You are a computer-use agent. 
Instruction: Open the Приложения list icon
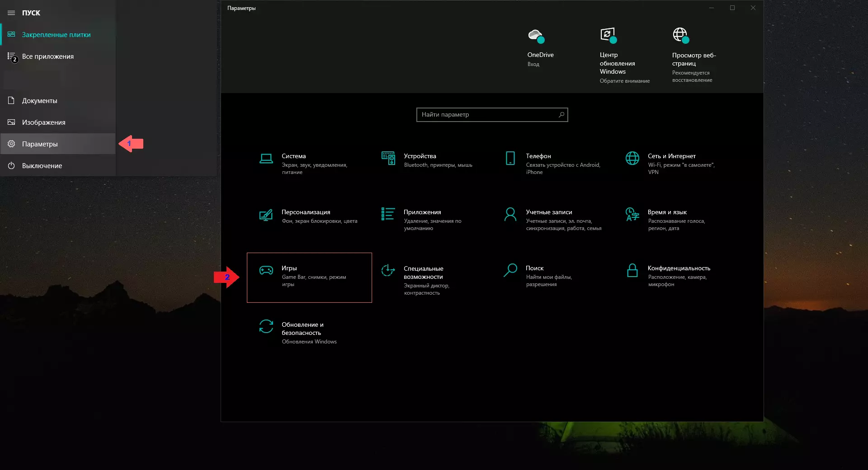(x=388, y=214)
